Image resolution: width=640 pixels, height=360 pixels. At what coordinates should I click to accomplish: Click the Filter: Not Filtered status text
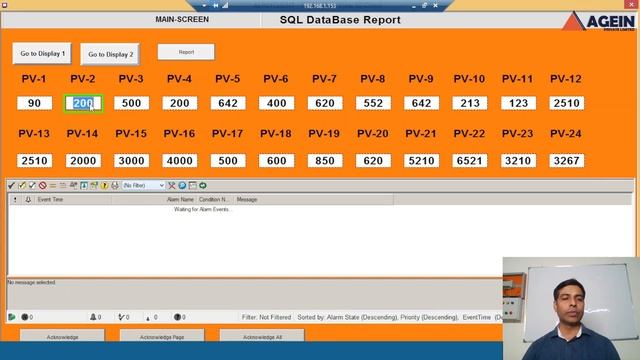point(266,317)
